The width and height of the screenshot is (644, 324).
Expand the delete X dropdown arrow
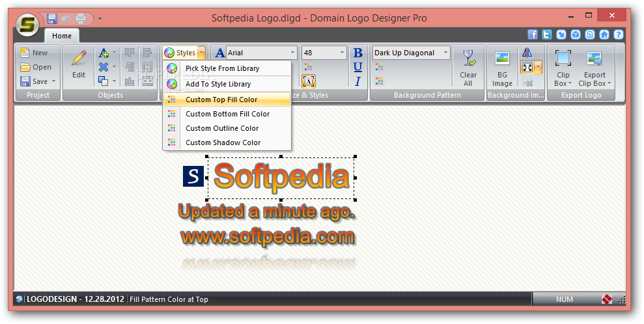pyautogui.click(x=114, y=67)
